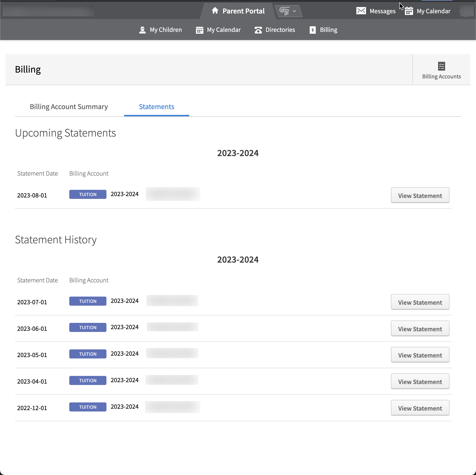This screenshot has width=476, height=475.
Task: Click the My Children person icon
Action: click(142, 30)
